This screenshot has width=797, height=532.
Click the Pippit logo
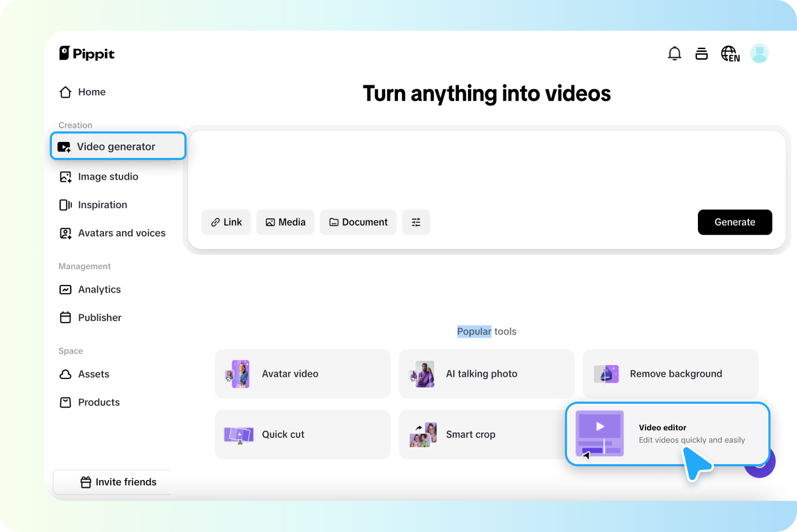coord(86,53)
